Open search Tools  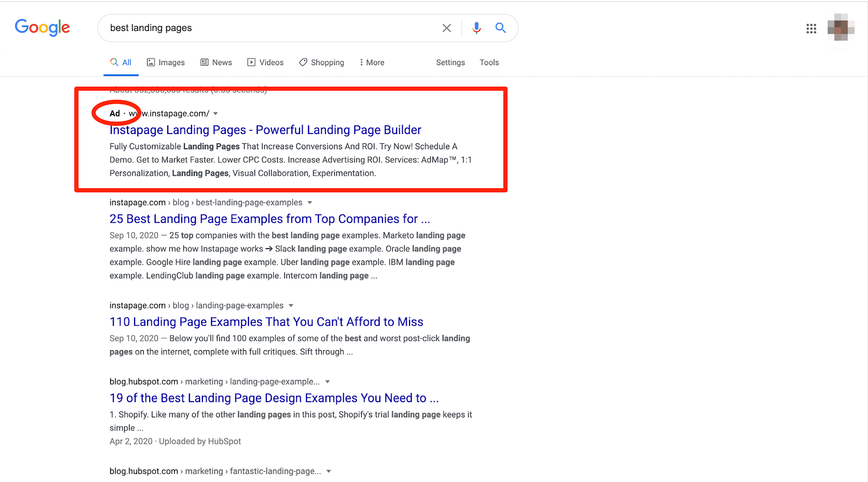[489, 62]
